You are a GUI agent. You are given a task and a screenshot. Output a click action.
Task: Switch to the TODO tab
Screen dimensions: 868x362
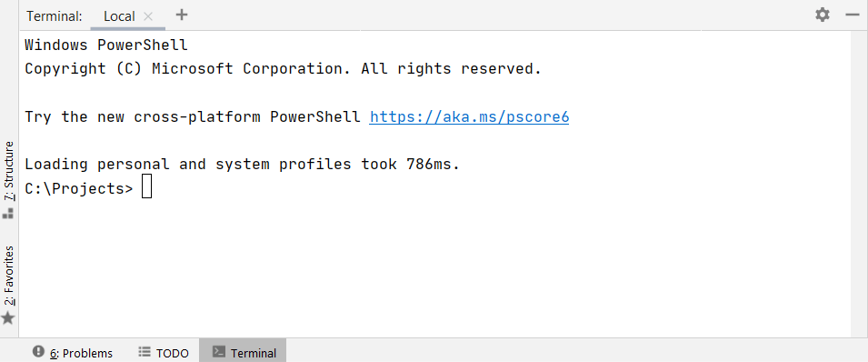coord(164,353)
